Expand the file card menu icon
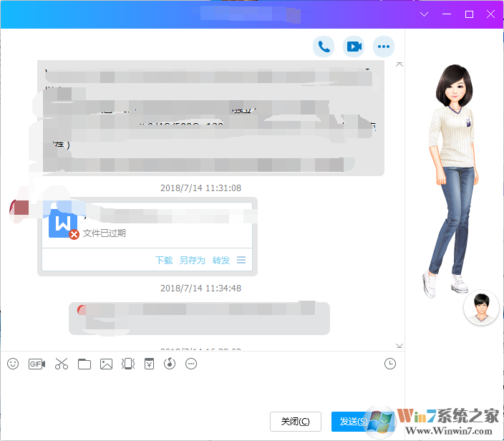 pos(241,260)
